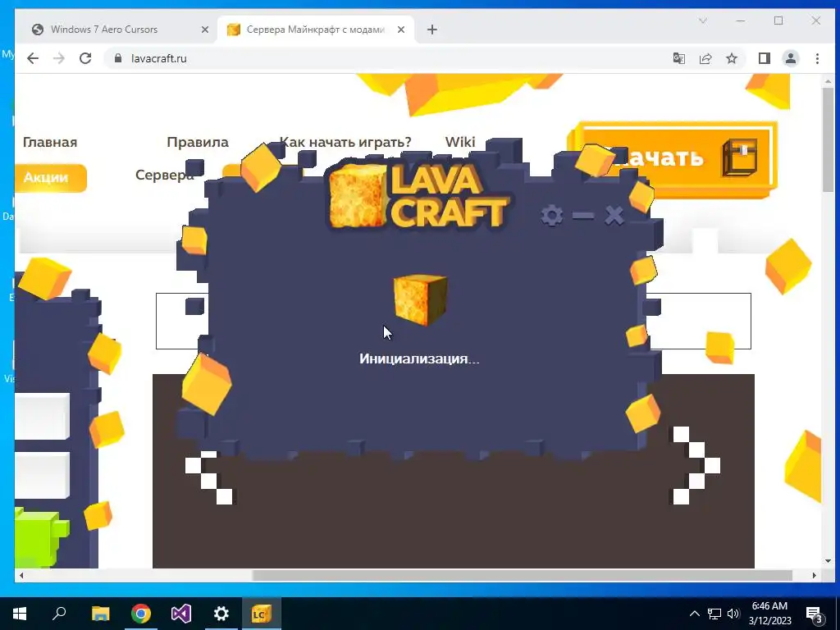Open Windows taskbar search
The height and width of the screenshot is (630, 840).
[59, 614]
